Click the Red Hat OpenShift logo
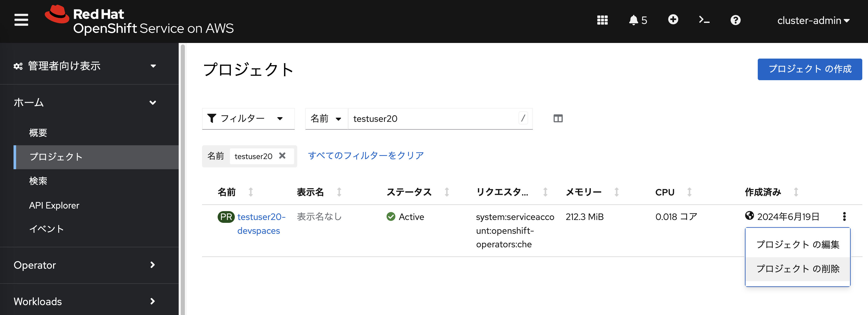This screenshot has width=868, height=315. click(x=139, y=20)
